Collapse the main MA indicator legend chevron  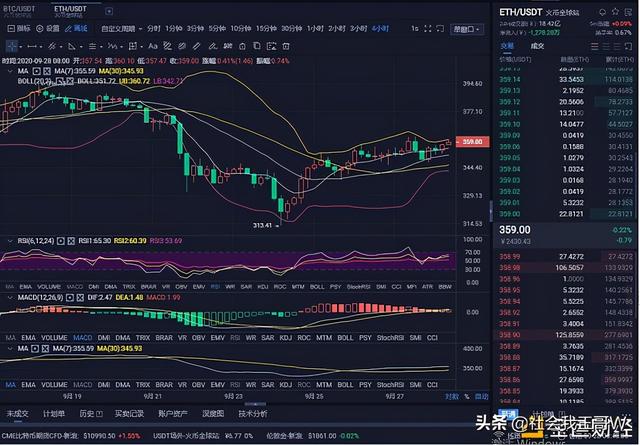[x=10, y=71]
